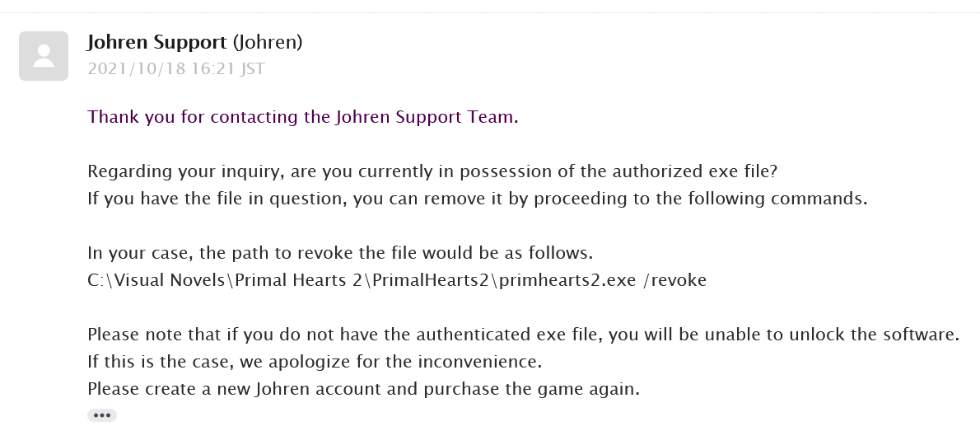Click the 'Regarding your inquiry' sentence
Image resolution: width=980 pixels, height=445 pixels.
432,171
